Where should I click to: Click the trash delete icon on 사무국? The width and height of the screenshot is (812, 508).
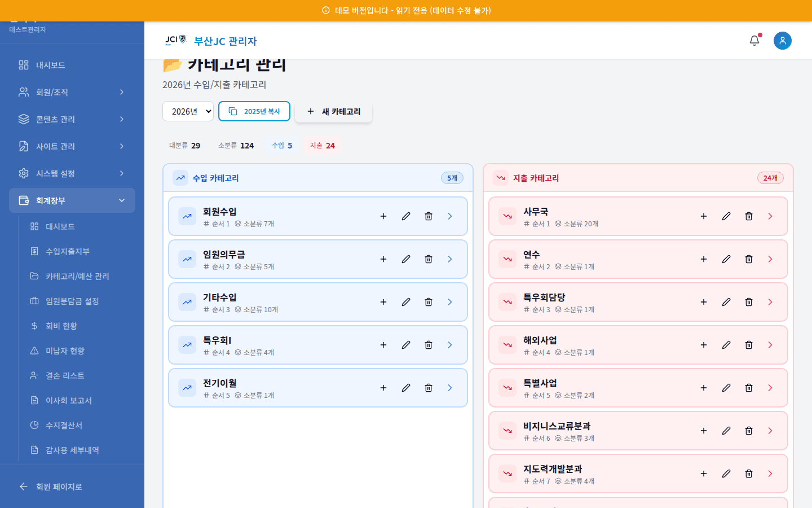pyautogui.click(x=749, y=216)
